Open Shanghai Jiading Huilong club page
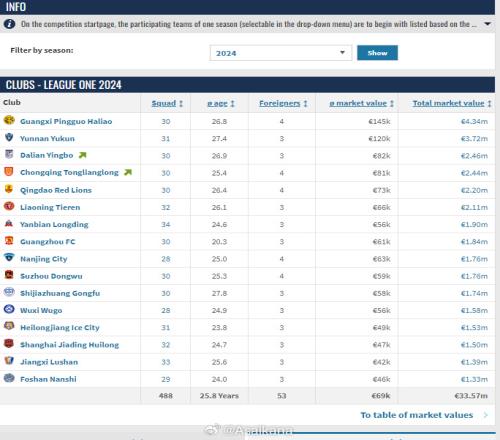500x440 pixels. pos(69,345)
